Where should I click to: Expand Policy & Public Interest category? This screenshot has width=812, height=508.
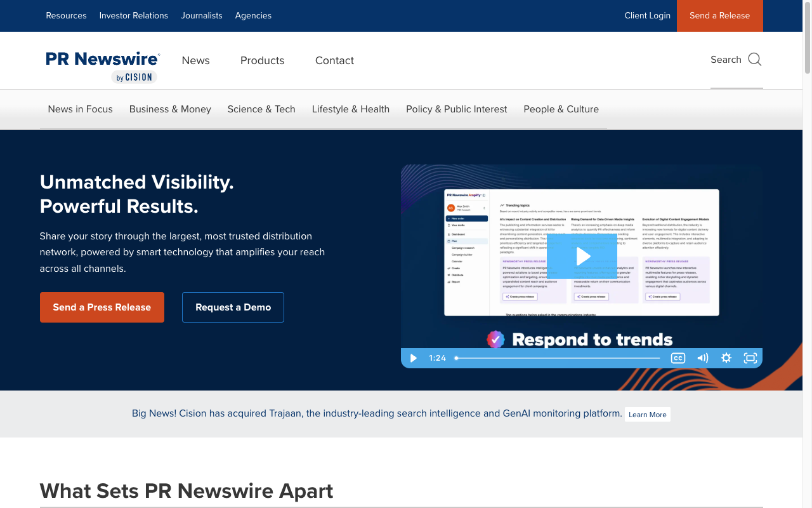click(457, 109)
